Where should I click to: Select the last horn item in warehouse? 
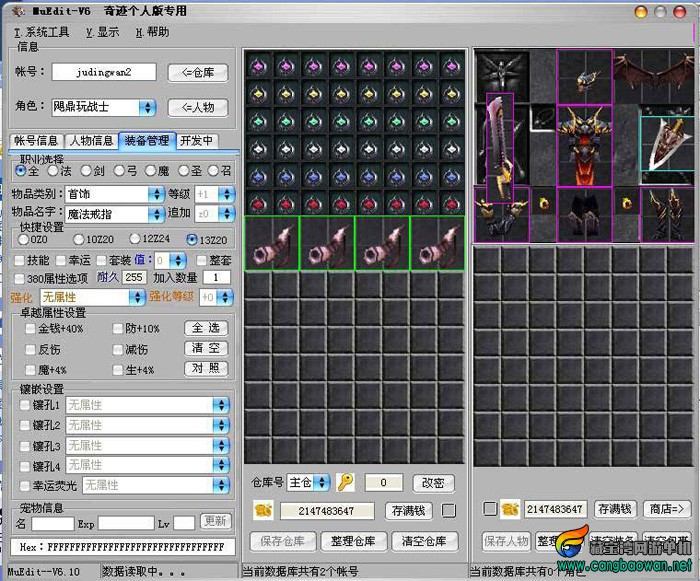437,243
